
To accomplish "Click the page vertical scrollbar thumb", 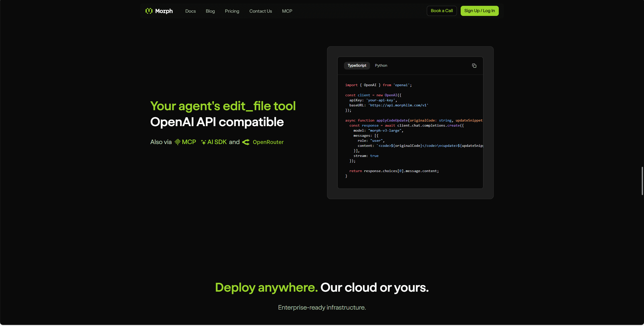I will (642, 181).
